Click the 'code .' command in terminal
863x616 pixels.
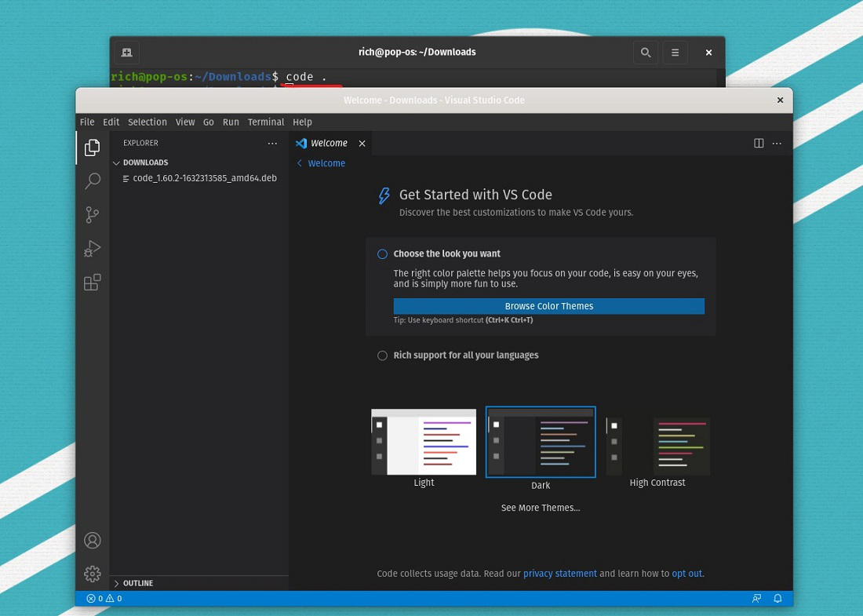coord(306,77)
